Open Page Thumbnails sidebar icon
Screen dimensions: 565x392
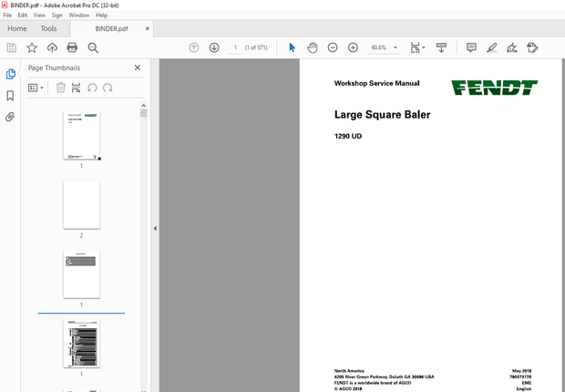point(10,74)
